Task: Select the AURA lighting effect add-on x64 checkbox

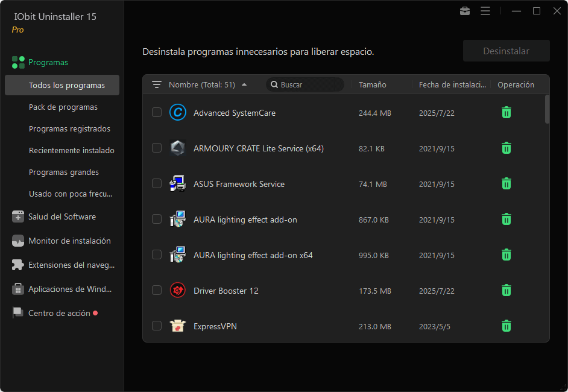Action: click(157, 255)
